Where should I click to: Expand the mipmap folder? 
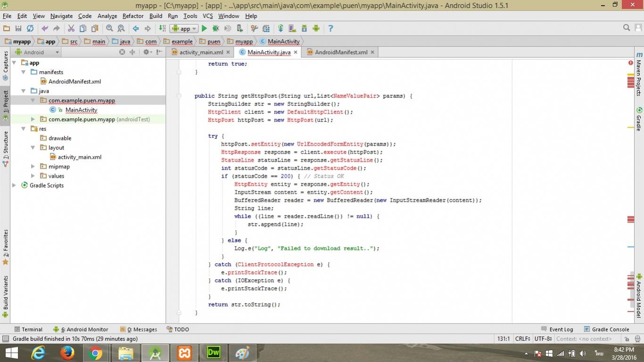[x=33, y=166]
